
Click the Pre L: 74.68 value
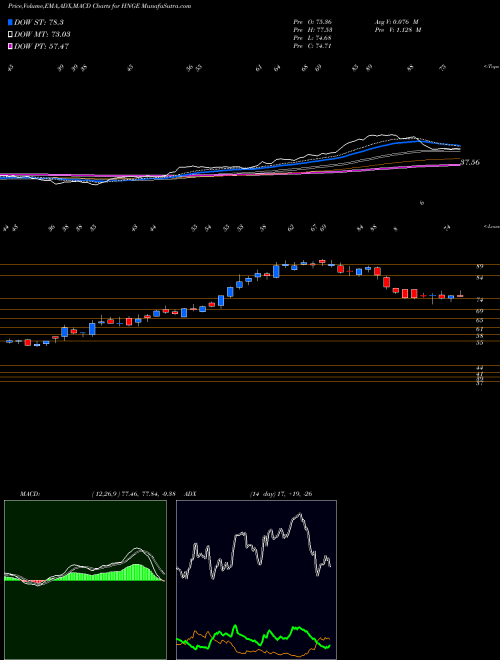tap(312, 38)
